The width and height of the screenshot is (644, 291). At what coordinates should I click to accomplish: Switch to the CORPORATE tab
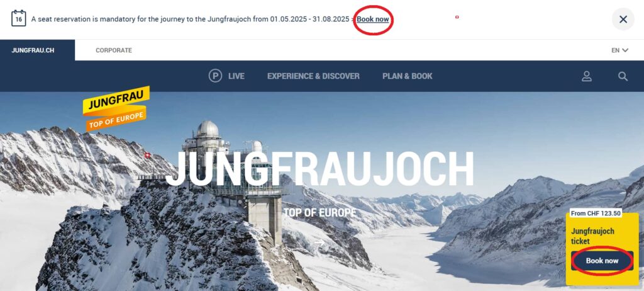(114, 50)
